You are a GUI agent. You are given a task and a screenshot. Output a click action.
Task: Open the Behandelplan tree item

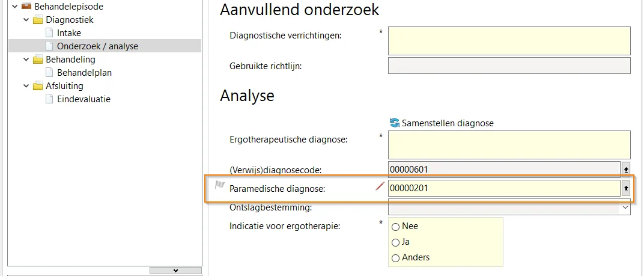[84, 73]
